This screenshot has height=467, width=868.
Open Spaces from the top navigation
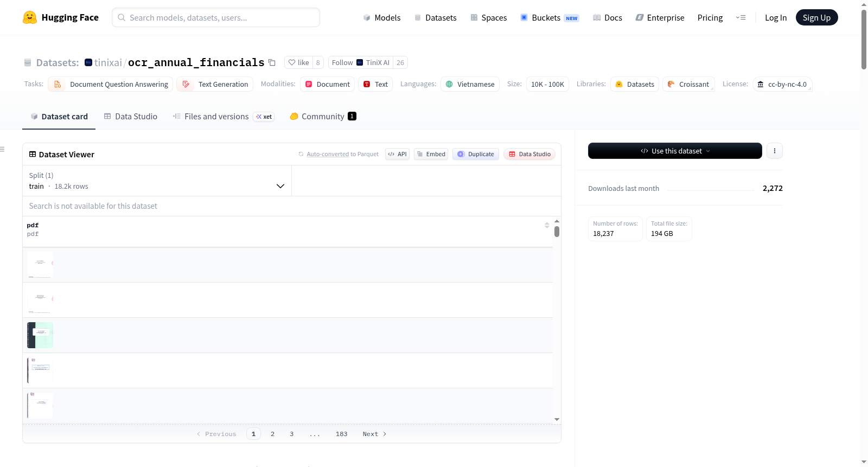coord(488,17)
